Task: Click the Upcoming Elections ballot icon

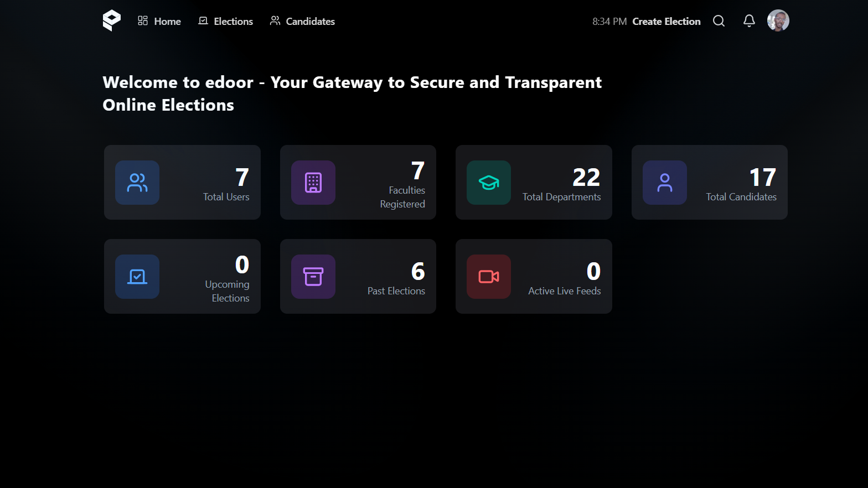Action: coord(137,277)
